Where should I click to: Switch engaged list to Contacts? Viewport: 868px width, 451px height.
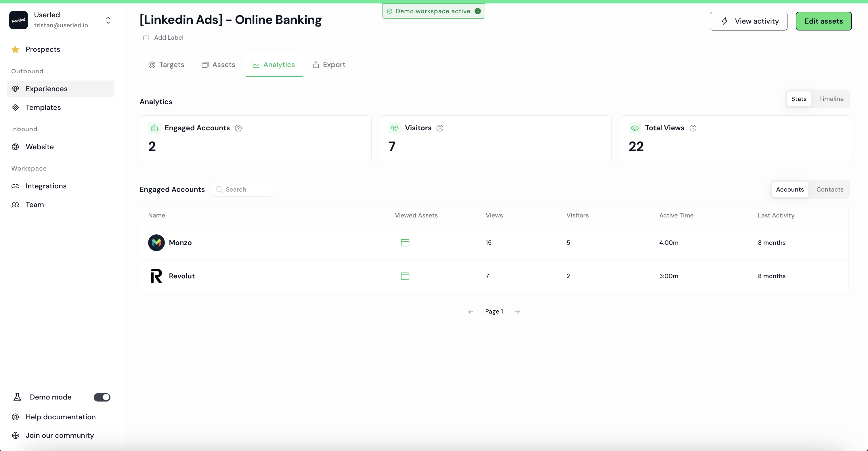click(x=829, y=190)
